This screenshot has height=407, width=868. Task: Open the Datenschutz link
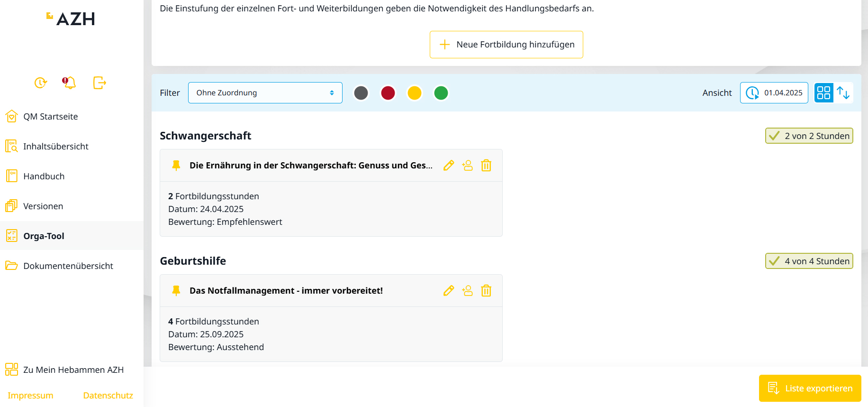tap(108, 395)
